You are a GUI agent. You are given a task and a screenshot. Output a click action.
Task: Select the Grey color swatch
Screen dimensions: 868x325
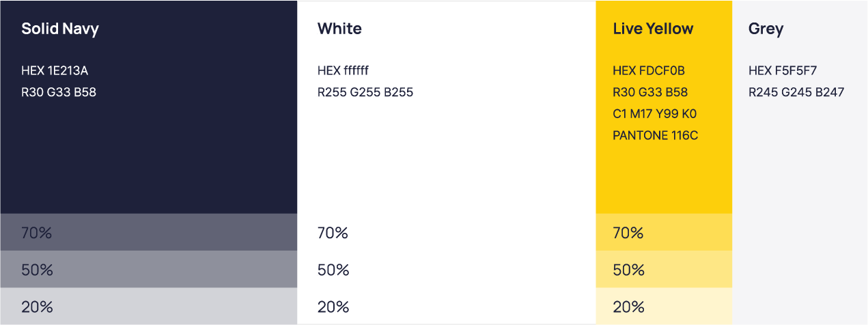point(800,162)
